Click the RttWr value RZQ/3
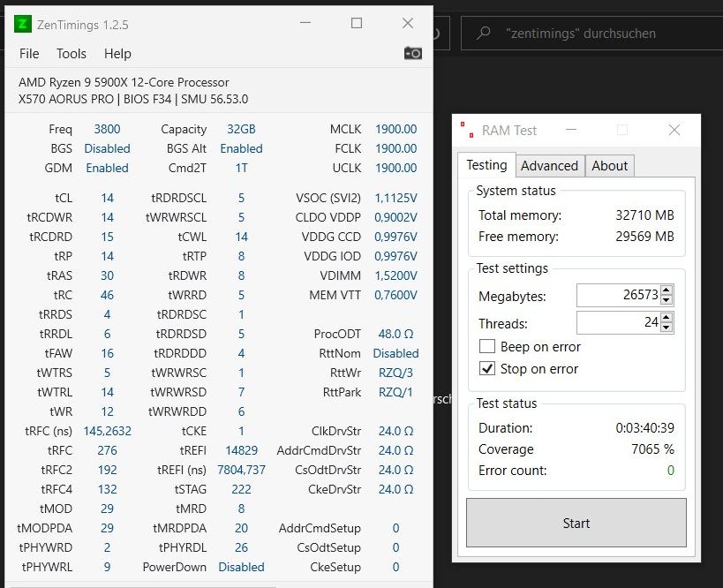This screenshot has width=723, height=588. click(395, 373)
